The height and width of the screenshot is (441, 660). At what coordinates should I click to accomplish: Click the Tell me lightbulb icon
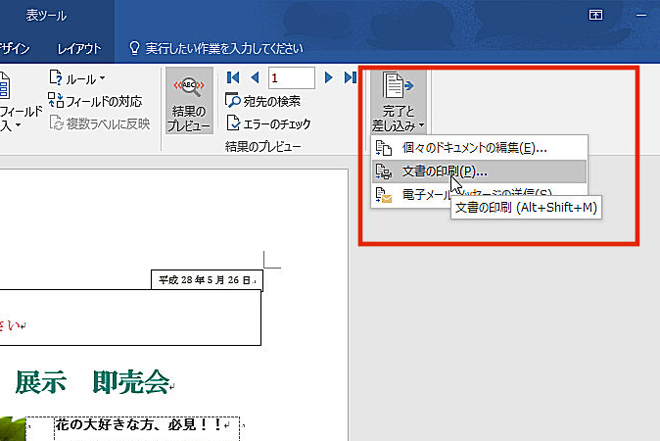(134, 48)
